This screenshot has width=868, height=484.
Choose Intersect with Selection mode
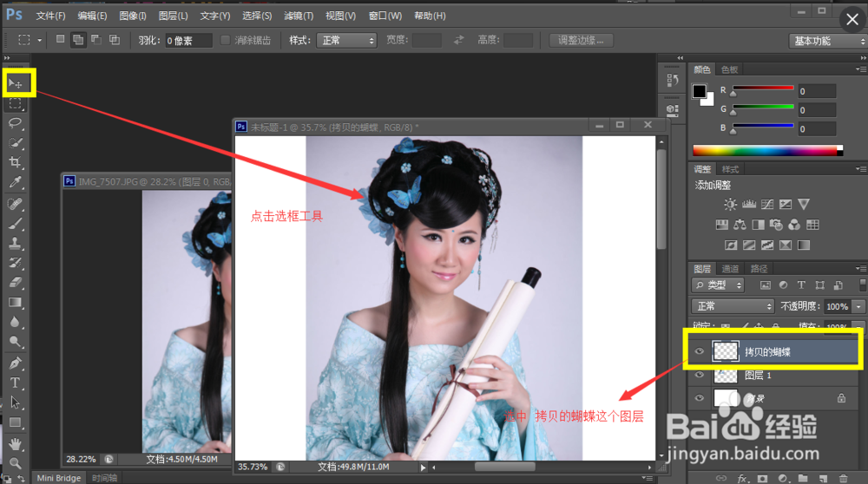(115, 39)
